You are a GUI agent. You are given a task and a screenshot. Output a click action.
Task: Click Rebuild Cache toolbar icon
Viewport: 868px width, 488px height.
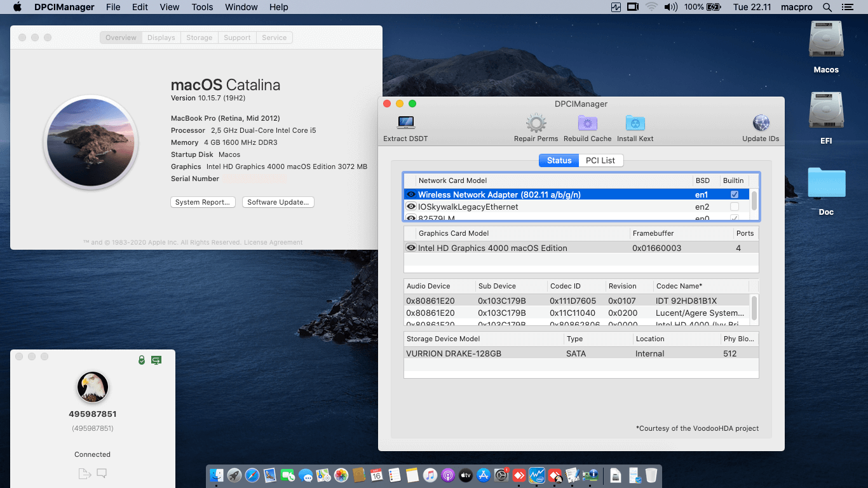pyautogui.click(x=588, y=123)
